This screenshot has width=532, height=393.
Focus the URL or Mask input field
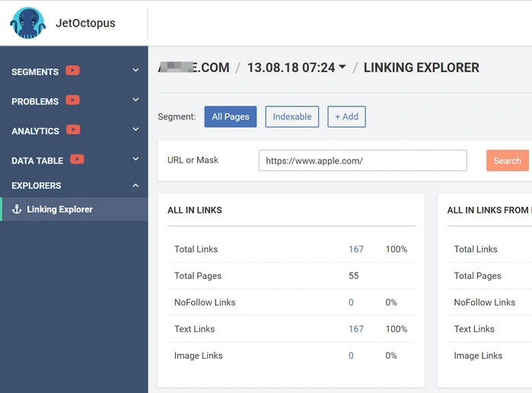[x=362, y=160]
